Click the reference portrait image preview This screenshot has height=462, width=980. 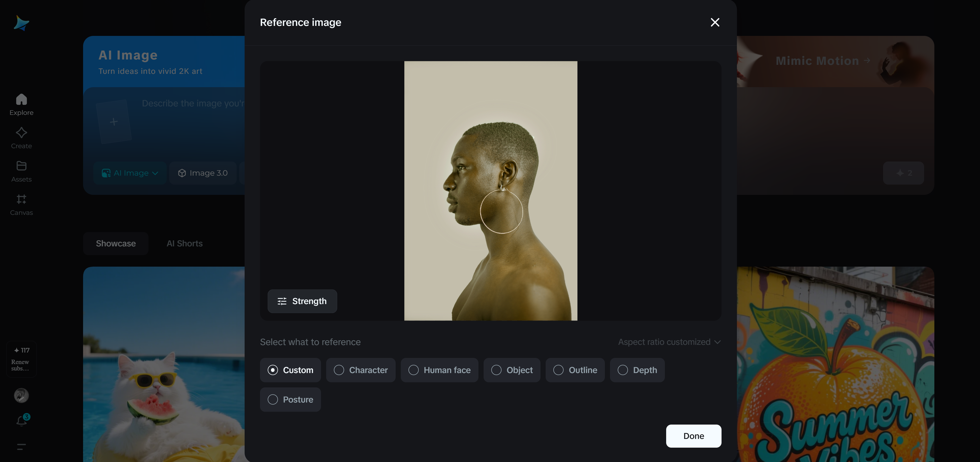tap(490, 190)
